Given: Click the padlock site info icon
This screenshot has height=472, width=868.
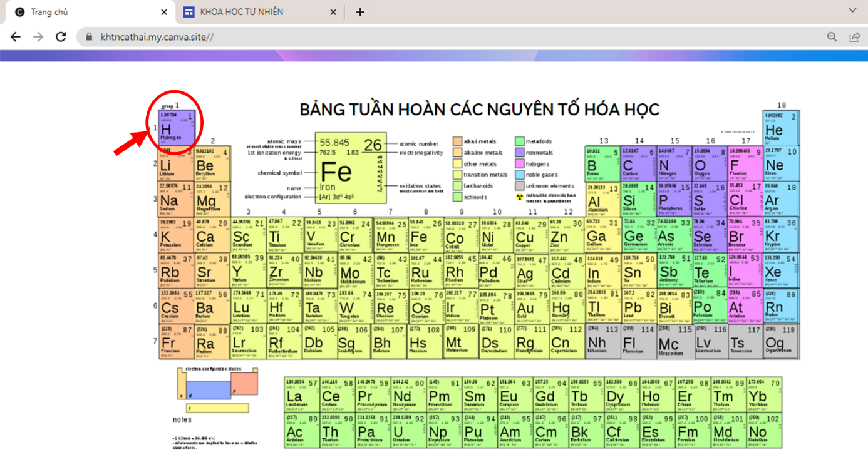Looking at the screenshot, I should pos(88,37).
